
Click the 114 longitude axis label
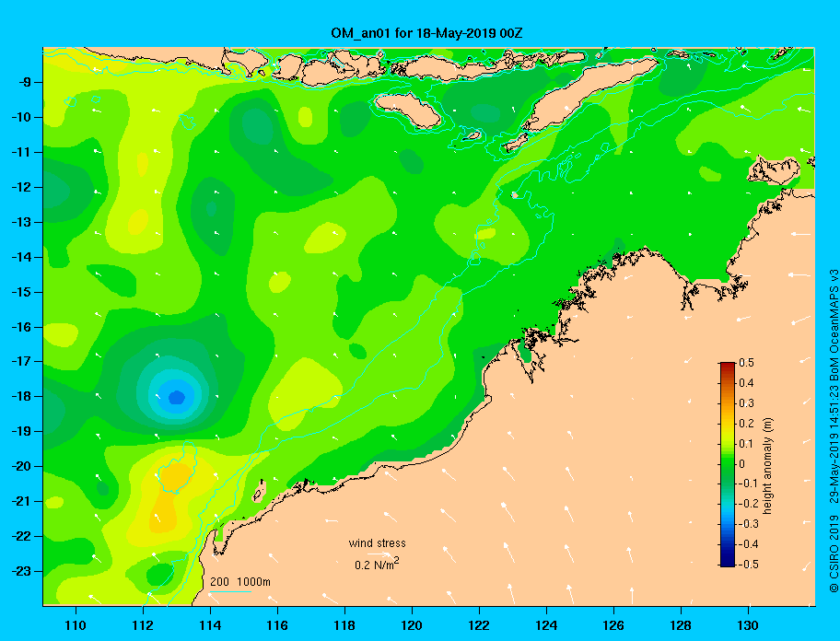pyautogui.click(x=210, y=625)
